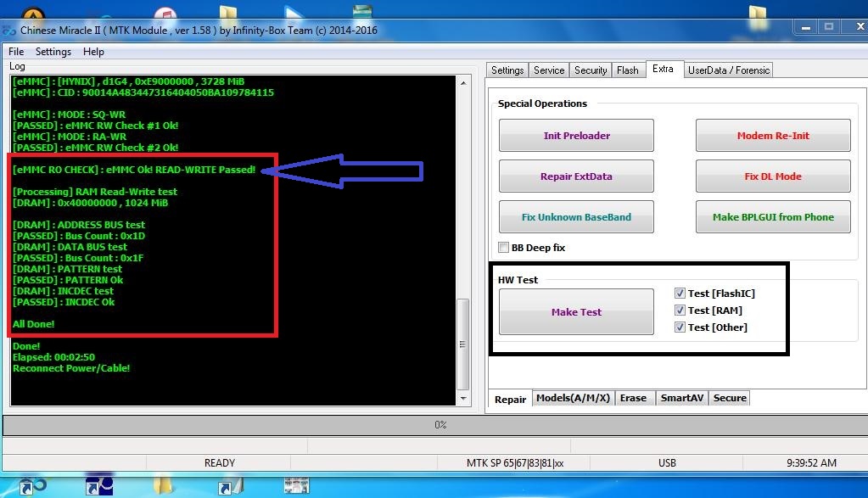Open the Erase bottom tab
Screen dimensions: 868x498
pyautogui.click(x=633, y=398)
